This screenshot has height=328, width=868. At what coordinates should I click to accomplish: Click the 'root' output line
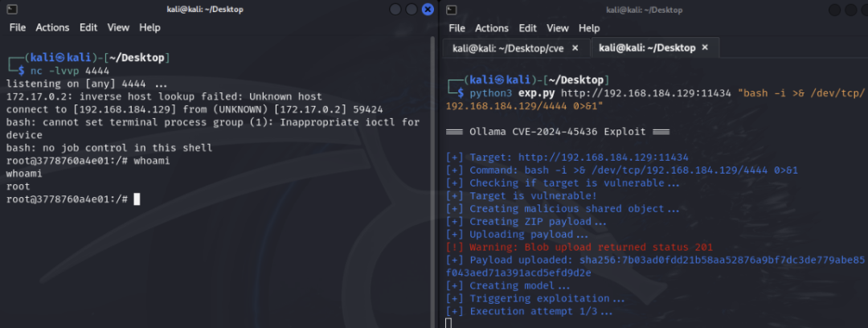(x=18, y=187)
